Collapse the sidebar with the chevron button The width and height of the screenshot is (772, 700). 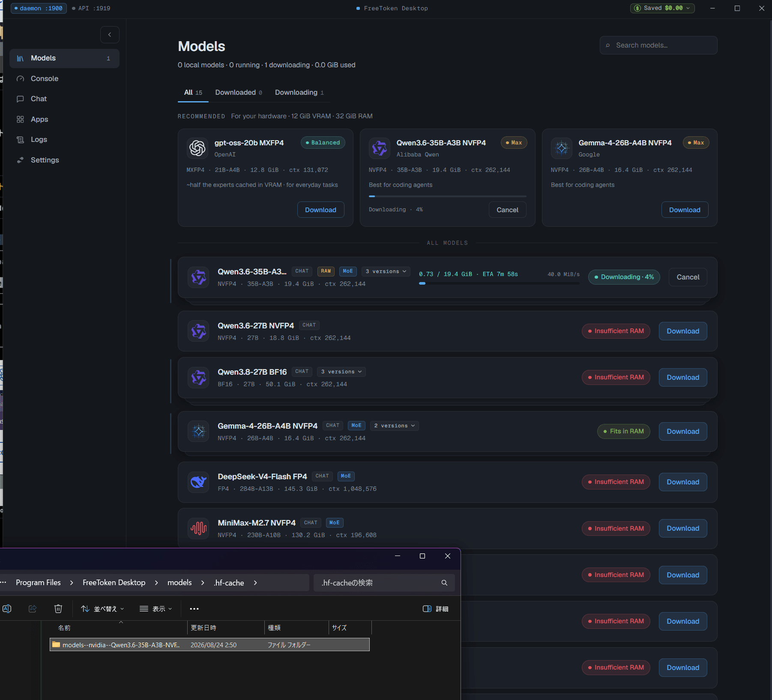[110, 35]
